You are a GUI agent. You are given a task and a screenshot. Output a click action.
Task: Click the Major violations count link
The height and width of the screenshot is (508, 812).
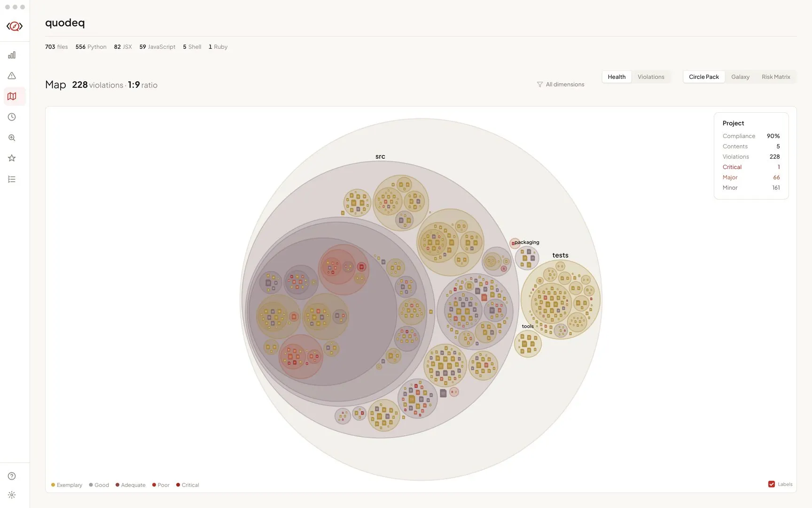point(776,177)
